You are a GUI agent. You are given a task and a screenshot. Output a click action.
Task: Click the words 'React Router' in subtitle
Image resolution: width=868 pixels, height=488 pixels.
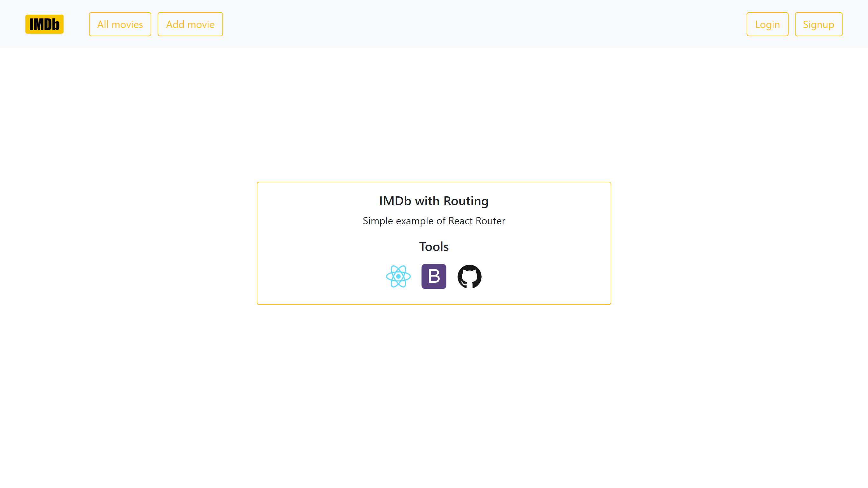(477, 221)
